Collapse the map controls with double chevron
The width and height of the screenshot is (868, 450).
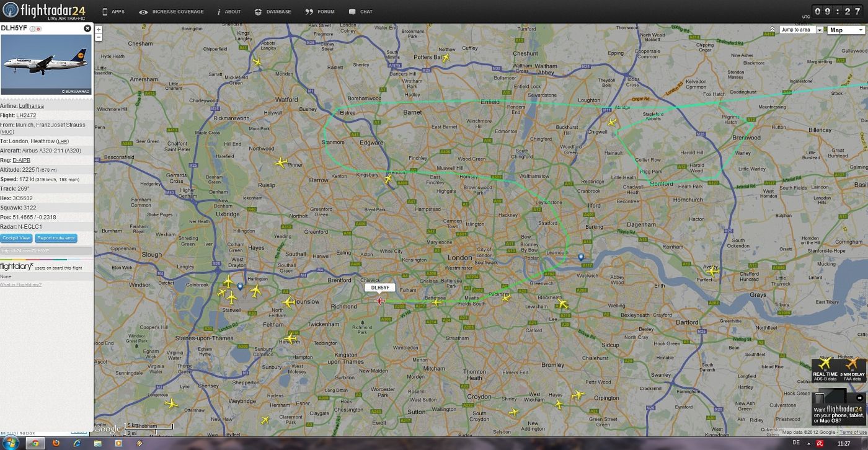pyautogui.click(x=772, y=30)
